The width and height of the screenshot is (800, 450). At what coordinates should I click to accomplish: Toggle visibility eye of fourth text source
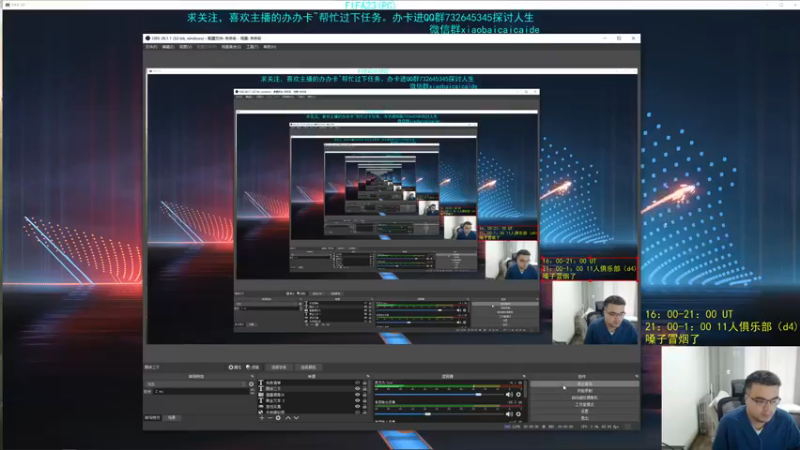pos(358,401)
